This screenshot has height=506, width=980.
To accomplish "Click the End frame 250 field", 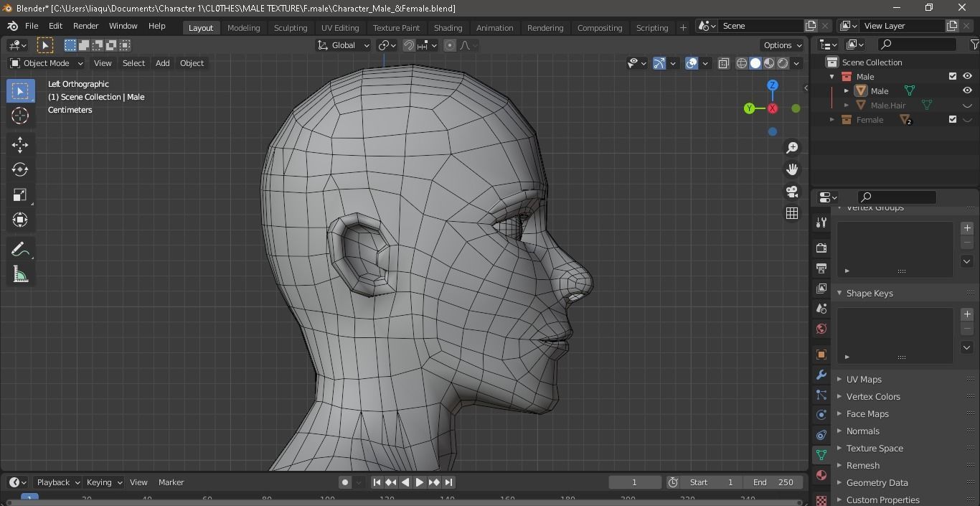I will pos(773,482).
